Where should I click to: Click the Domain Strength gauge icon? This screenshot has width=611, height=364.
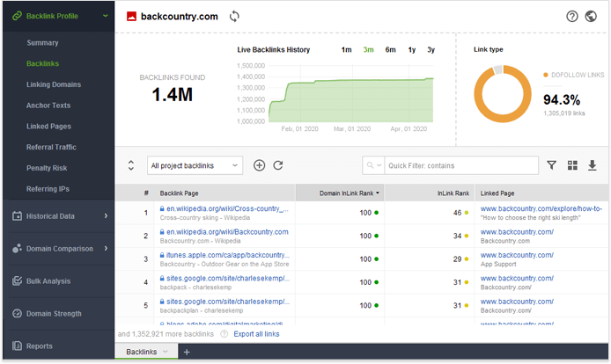coord(17,313)
